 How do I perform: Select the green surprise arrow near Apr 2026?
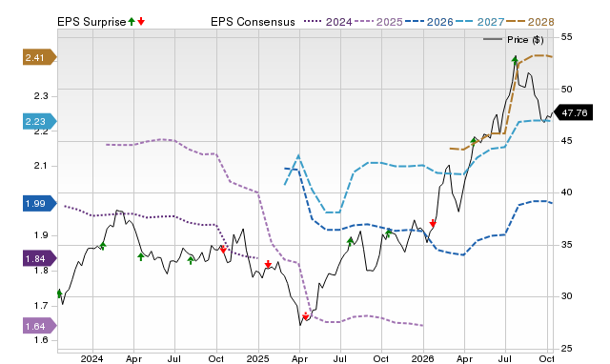(474, 141)
